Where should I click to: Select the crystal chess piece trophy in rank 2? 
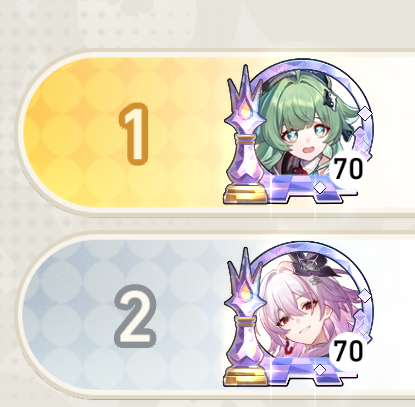[x=245, y=316]
